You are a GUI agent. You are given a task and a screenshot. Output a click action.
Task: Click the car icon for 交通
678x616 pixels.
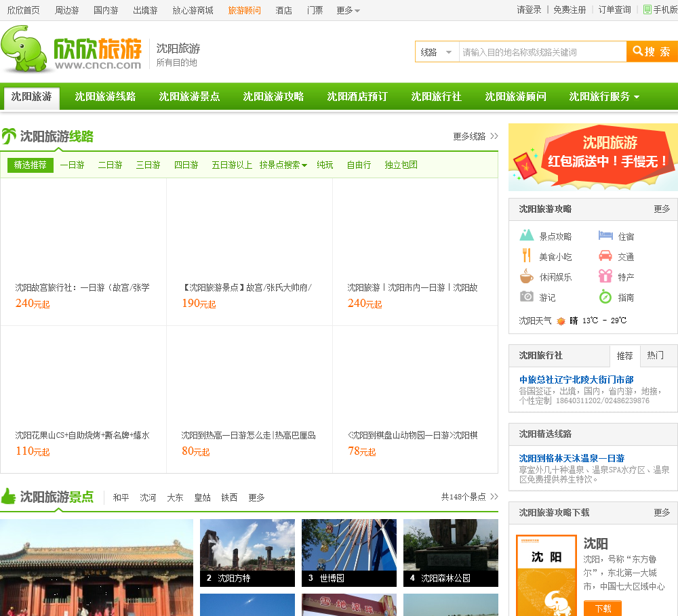[605, 256]
